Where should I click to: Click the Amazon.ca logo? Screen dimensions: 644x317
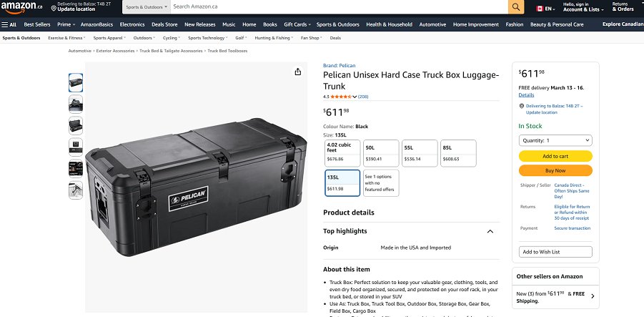click(21, 7)
